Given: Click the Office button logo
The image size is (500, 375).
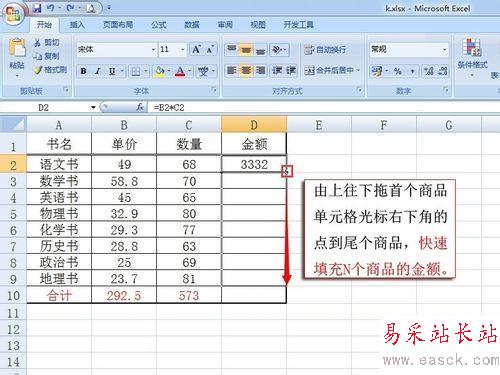Looking at the screenshot, I should point(14,14).
